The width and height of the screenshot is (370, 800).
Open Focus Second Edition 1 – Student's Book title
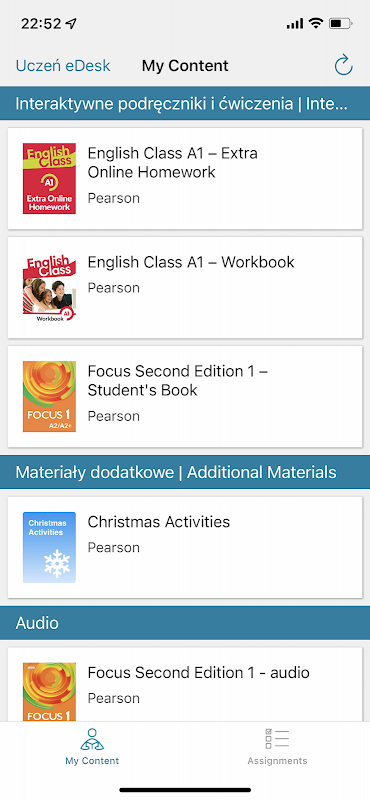coord(178,381)
